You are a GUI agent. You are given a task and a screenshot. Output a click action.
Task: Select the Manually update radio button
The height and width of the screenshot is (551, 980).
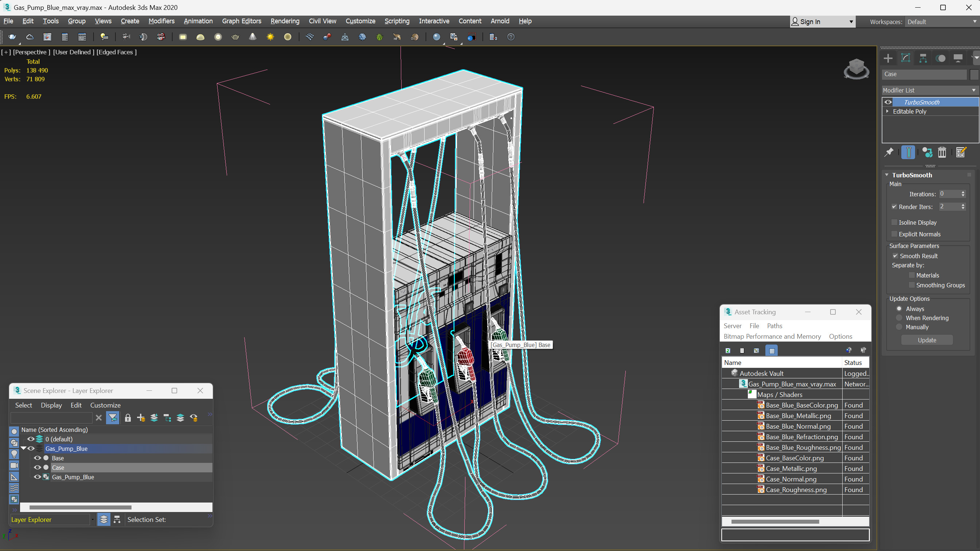899,327
